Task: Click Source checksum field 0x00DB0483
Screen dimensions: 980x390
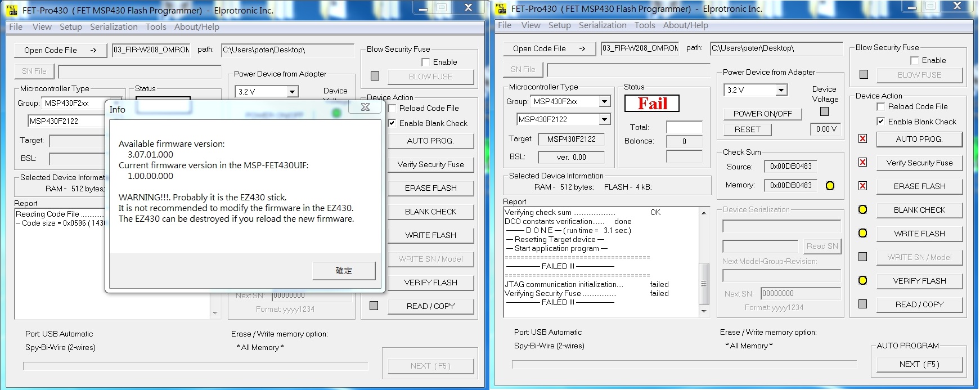Action: [790, 167]
